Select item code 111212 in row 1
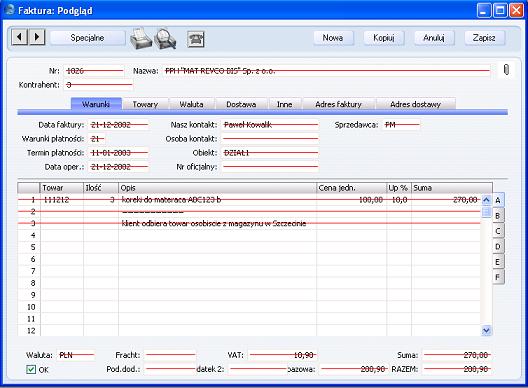The height and width of the screenshot is (388, 528). click(x=57, y=200)
